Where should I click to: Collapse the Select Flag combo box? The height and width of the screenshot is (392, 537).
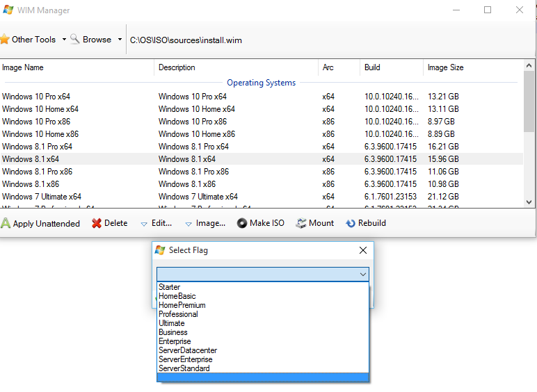pos(362,275)
